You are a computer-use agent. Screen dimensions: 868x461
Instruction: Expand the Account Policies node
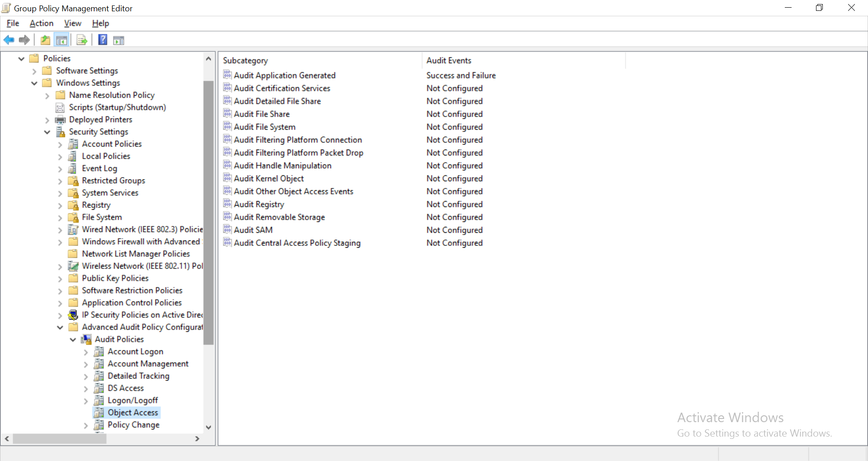pos(60,144)
